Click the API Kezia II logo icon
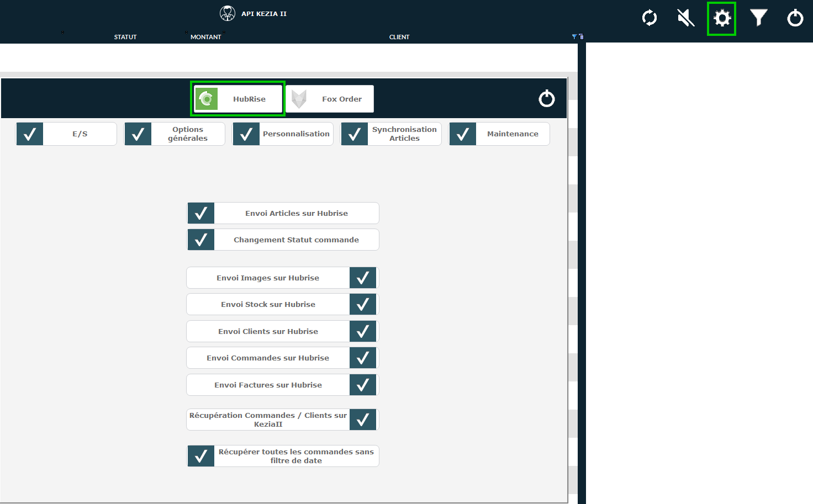This screenshot has height=504, width=813. pos(227,13)
